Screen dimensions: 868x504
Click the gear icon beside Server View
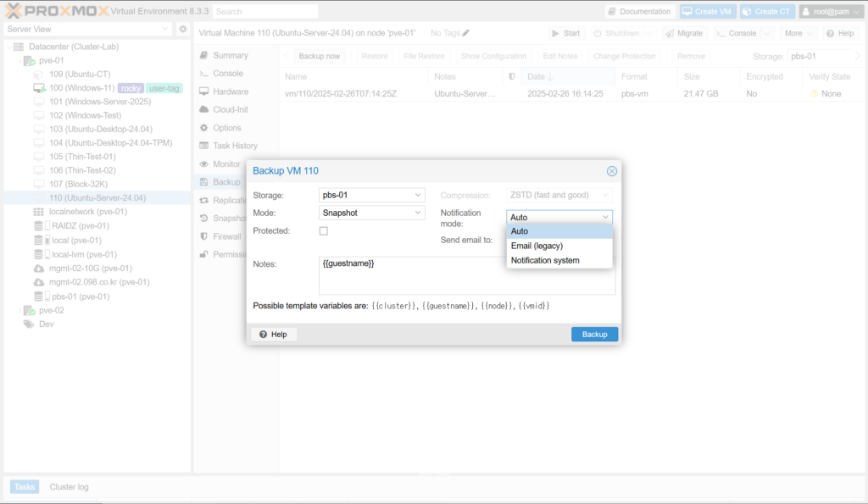(182, 29)
